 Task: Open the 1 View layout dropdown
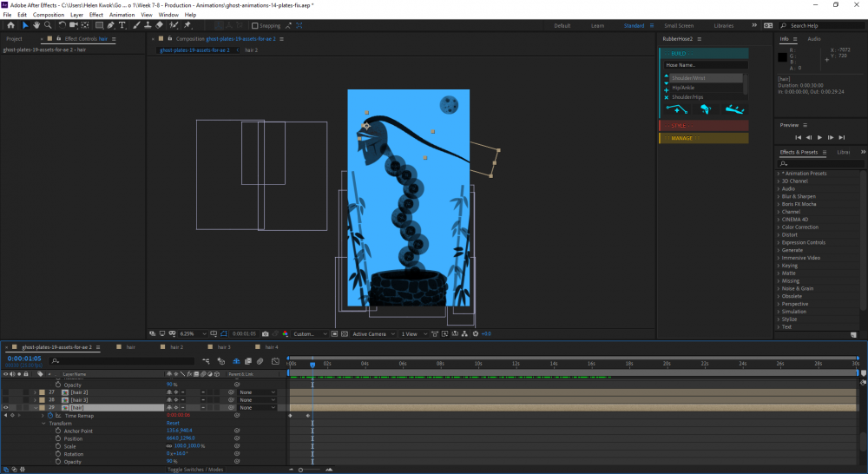pyautogui.click(x=414, y=334)
